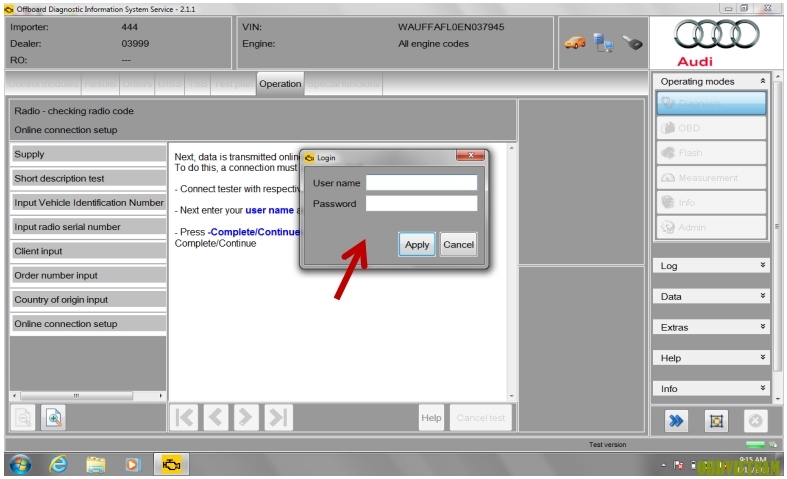The height and width of the screenshot is (479, 787).
Task: Click VIN value WAUFFAFL0EN037945
Action: coord(451,27)
